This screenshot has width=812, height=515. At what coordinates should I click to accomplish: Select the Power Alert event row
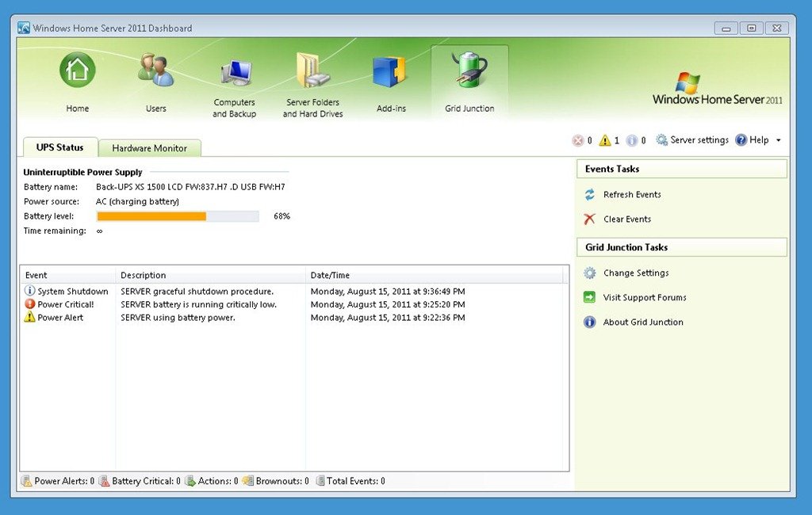(x=293, y=317)
